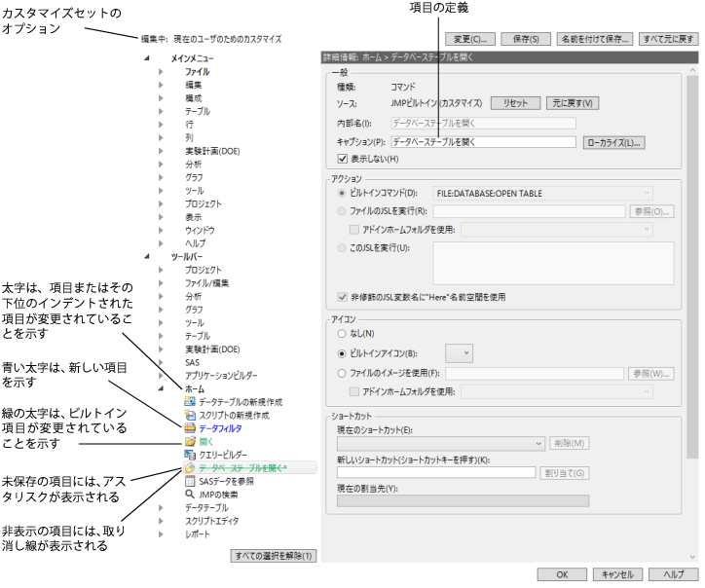Select the このJSLを実行(U) radio button
The height and width of the screenshot is (588, 705).
(342, 247)
